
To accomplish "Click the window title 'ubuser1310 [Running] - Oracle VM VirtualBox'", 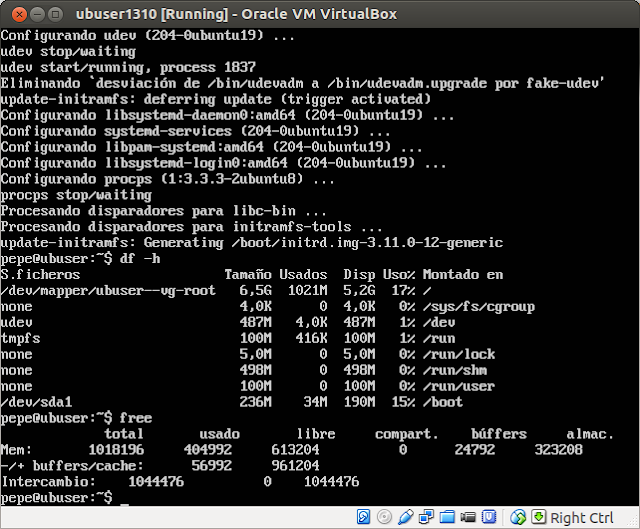I will coord(236,14).
